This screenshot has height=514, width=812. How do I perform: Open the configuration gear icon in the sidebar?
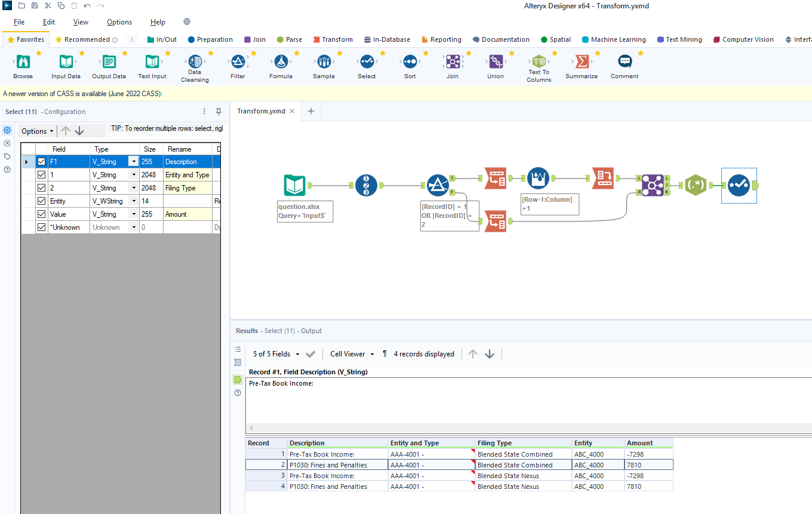pyautogui.click(x=7, y=130)
